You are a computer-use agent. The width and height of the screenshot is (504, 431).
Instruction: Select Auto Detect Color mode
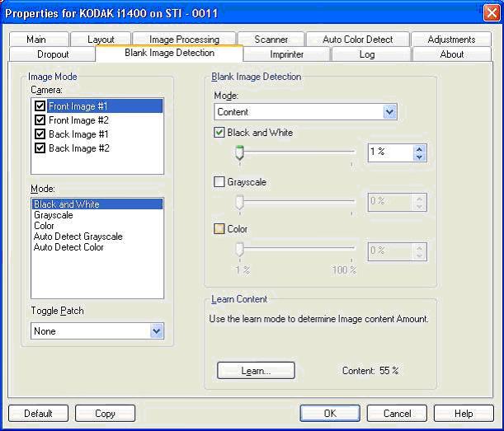coord(97,247)
